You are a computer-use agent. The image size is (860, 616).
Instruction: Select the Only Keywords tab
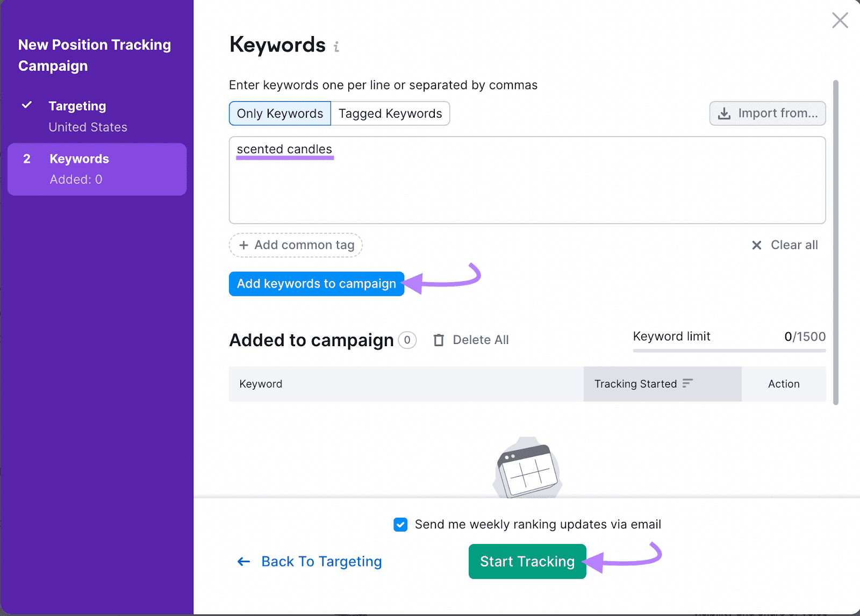280,113
